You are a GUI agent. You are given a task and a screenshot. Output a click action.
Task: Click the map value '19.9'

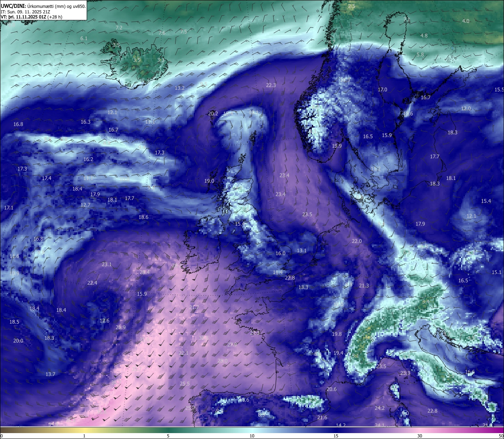[337, 146]
